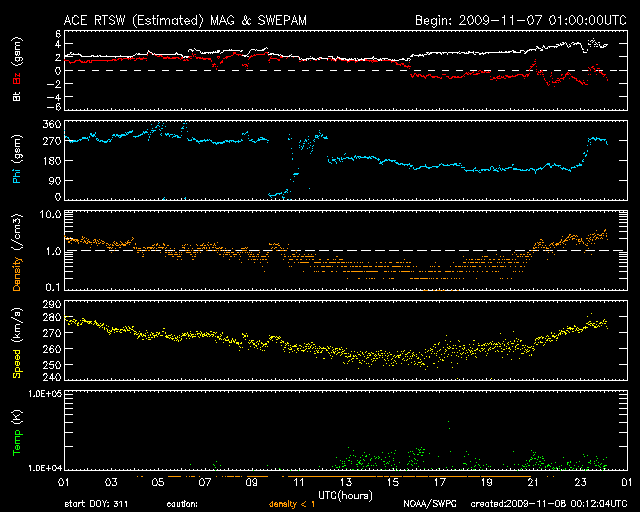
Task: Click the '19' hour tick label
Action: coord(487,483)
